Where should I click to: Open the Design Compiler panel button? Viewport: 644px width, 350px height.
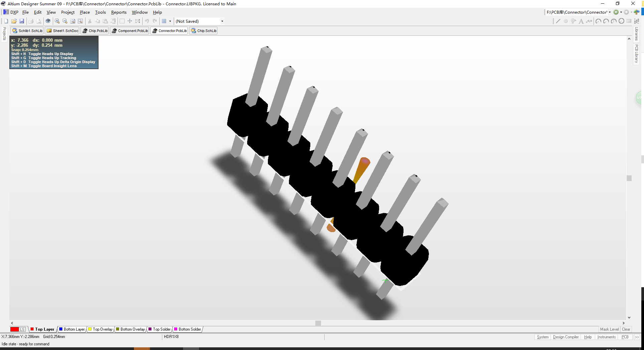coord(566,337)
